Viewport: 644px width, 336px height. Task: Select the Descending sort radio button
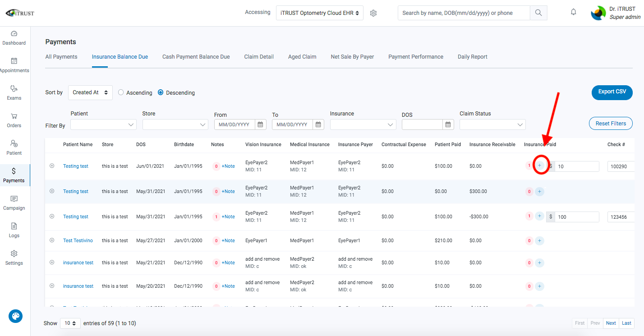(x=161, y=92)
